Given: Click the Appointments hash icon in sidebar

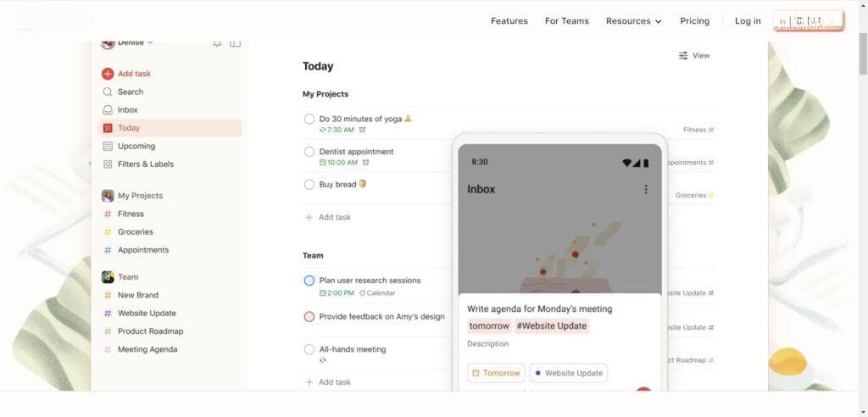Looking at the screenshot, I should click(108, 250).
